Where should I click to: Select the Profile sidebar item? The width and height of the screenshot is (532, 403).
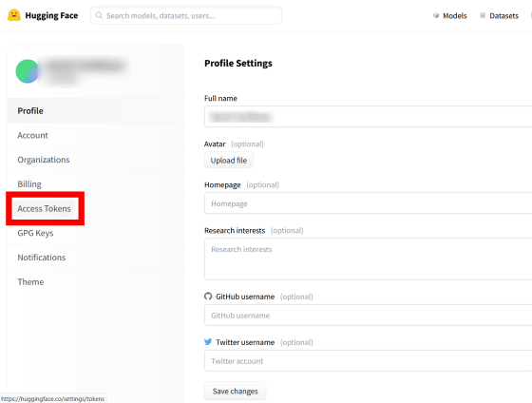[96, 110]
